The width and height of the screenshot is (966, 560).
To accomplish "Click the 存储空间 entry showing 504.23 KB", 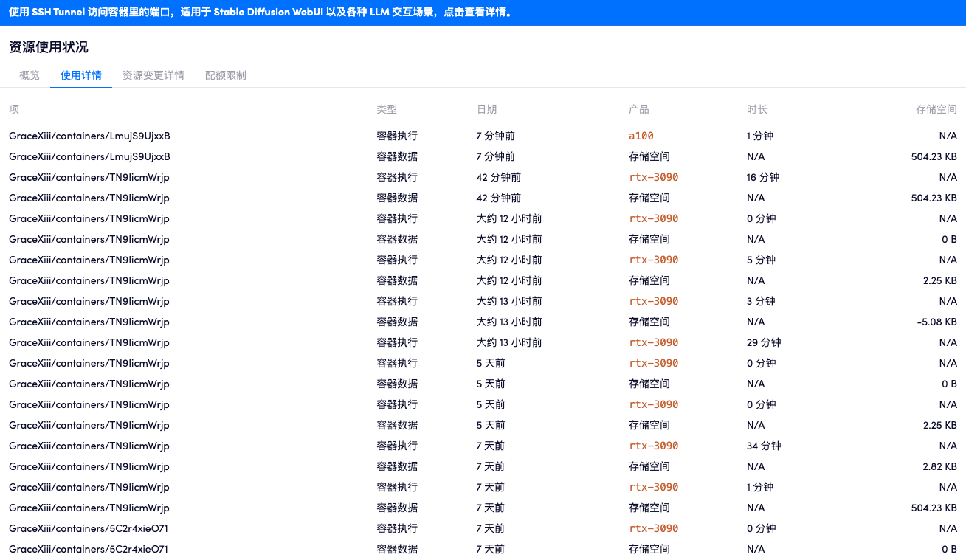I will pos(933,156).
